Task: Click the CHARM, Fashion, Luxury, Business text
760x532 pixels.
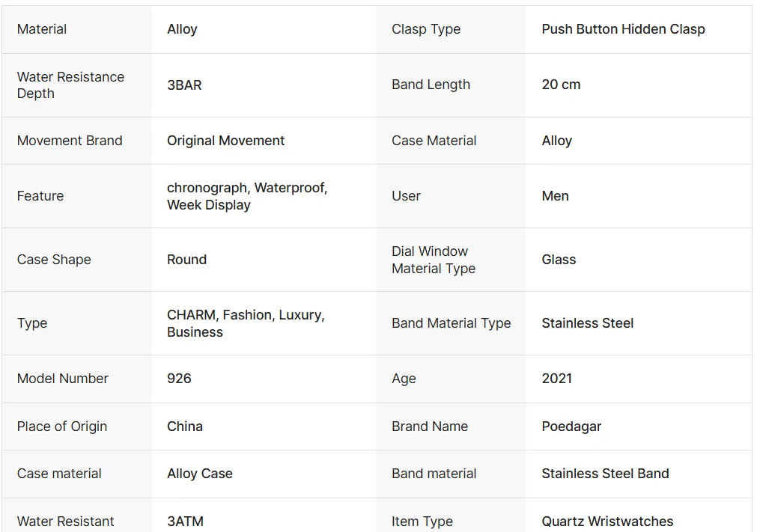Action: 245,323
